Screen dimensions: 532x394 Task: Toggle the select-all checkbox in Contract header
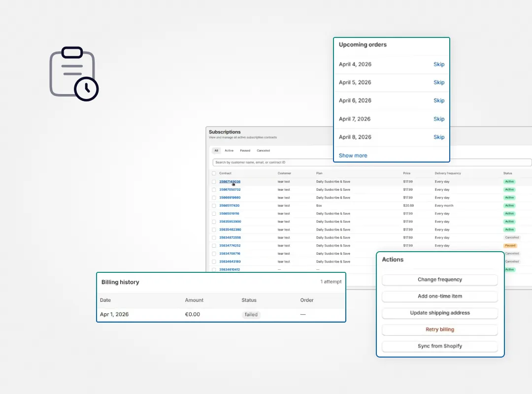tap(214, 173)
